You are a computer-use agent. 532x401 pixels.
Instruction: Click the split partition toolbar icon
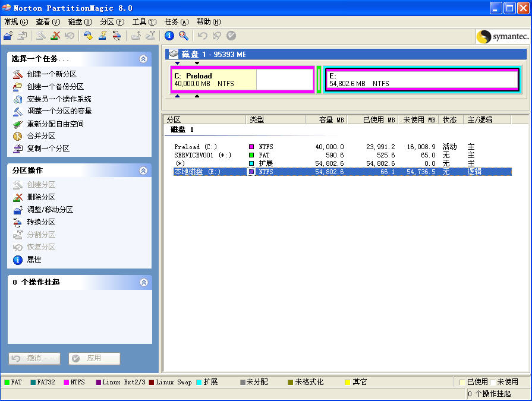[x=150, y=36]
